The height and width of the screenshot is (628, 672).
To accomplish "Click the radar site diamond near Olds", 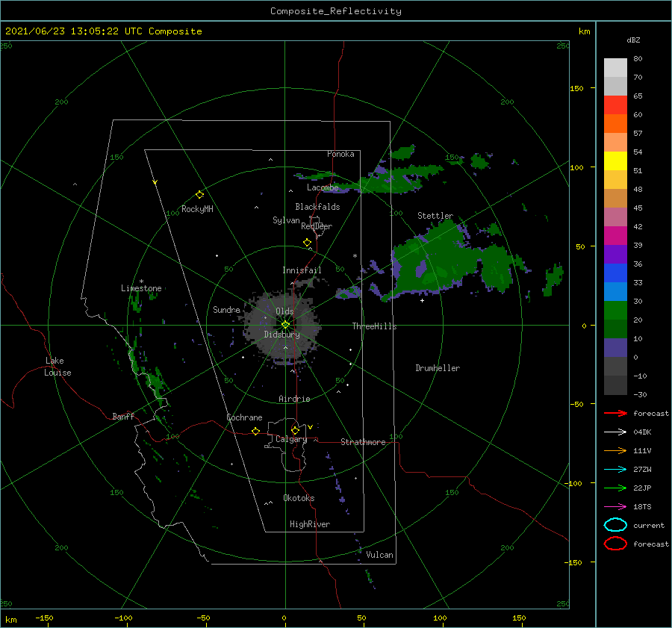I will tap(285, 325).
